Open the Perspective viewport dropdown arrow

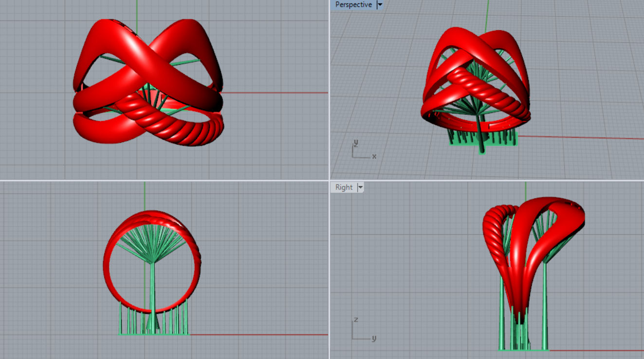pos(380,5)
